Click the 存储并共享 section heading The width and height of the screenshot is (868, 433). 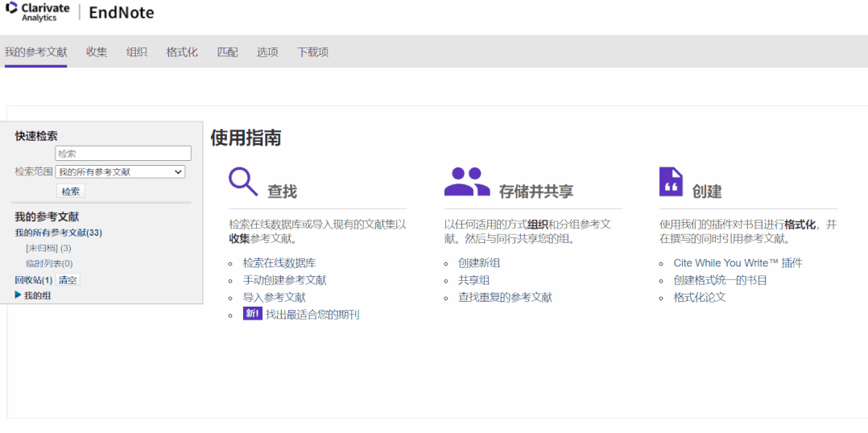(536, 192)
